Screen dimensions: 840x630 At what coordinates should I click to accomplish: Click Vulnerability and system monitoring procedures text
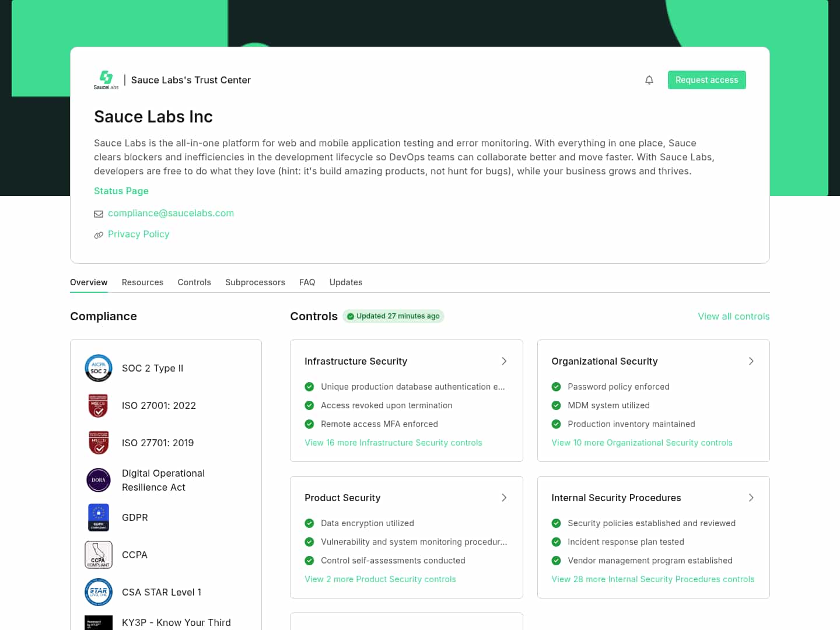coord(414,542)
